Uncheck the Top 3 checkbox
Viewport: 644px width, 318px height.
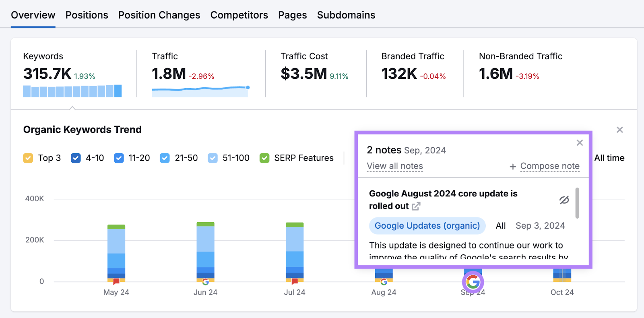click(x=28, y=158)
